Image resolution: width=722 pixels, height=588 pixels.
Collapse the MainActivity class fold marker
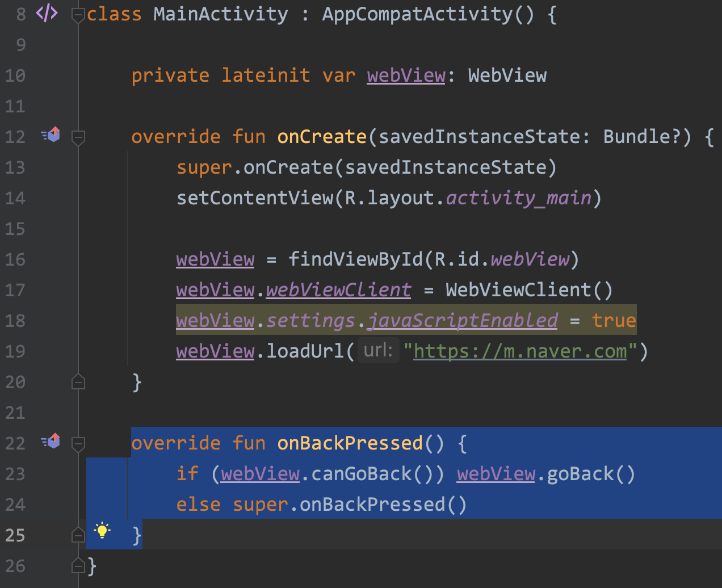78,15
